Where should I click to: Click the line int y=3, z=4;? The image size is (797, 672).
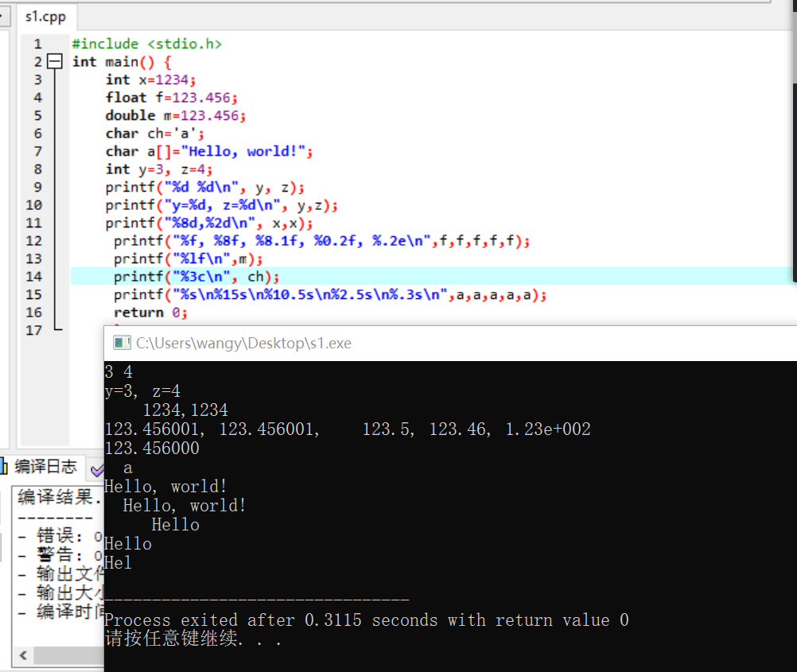tap(158, 169)
